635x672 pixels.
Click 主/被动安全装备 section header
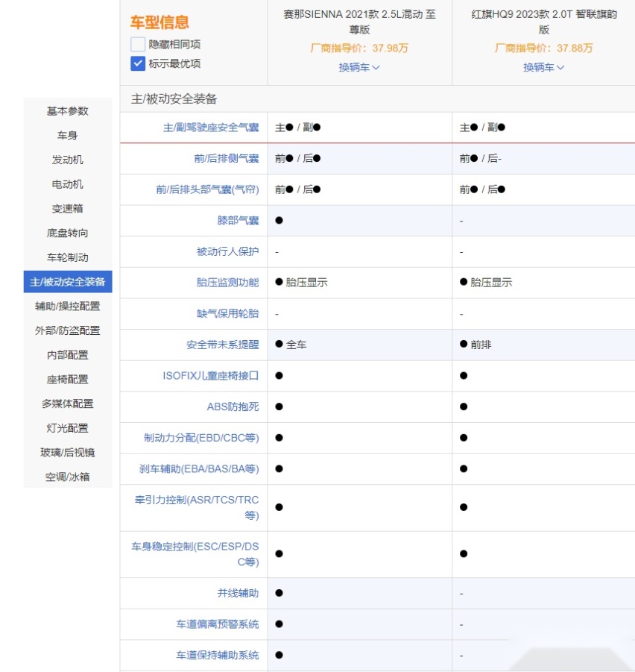(174, 99)
